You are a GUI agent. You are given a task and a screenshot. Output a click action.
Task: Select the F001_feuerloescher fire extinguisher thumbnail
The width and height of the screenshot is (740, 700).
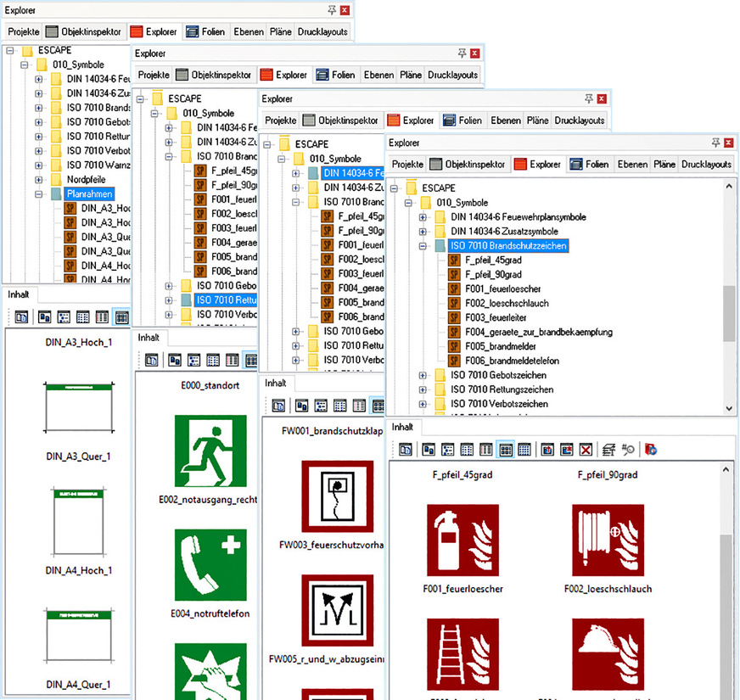[462, 540]
